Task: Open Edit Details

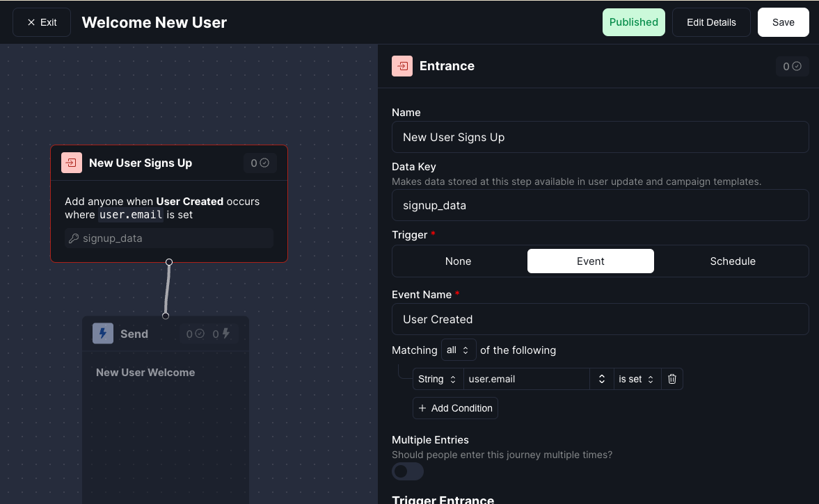Action: (710, 22)
